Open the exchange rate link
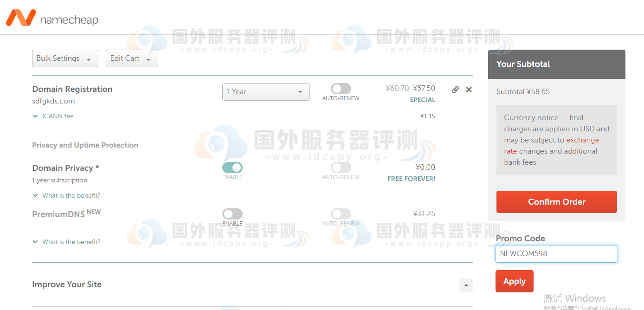The width and height of the screenshot is (644, 310). tap(552, 145)
